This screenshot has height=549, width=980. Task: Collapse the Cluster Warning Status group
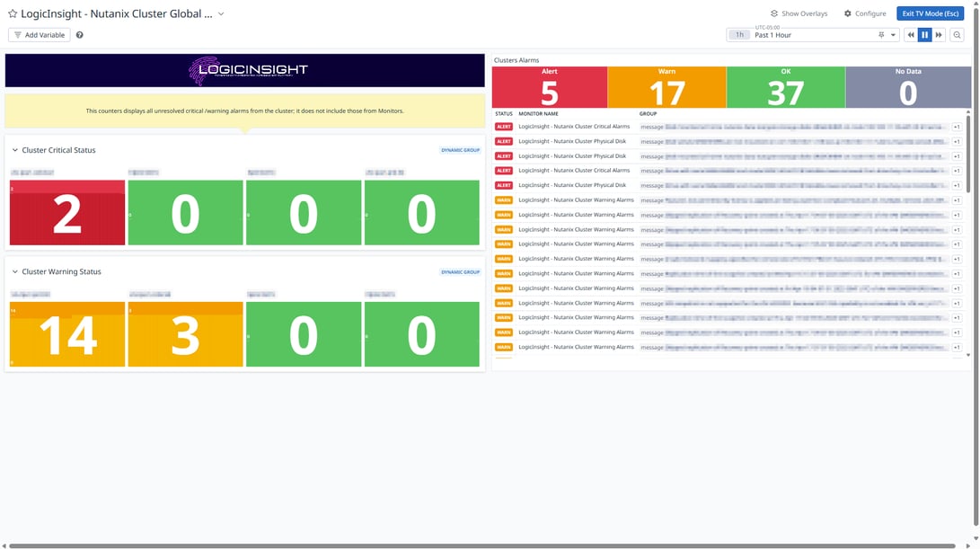tap(15, 272)
